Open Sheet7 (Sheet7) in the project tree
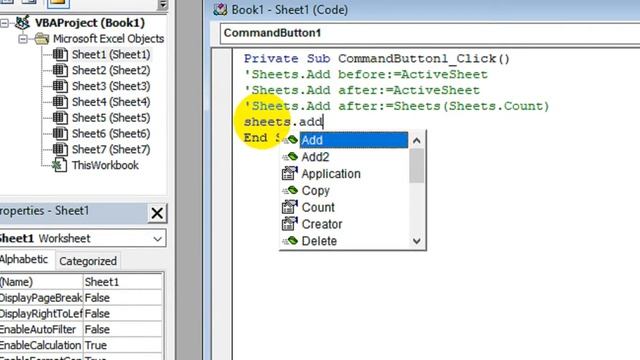The height and width of the screenshot is (360, 640). pyautogui.click(x=111, y=149)
